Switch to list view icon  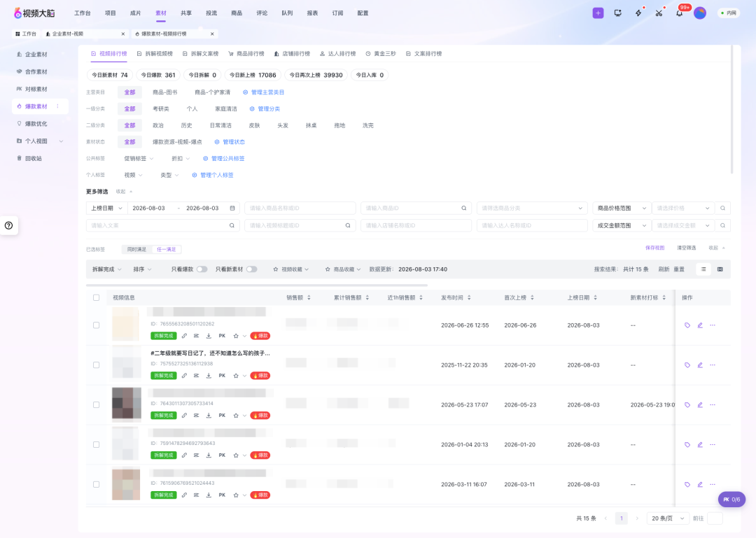(703, 269)
